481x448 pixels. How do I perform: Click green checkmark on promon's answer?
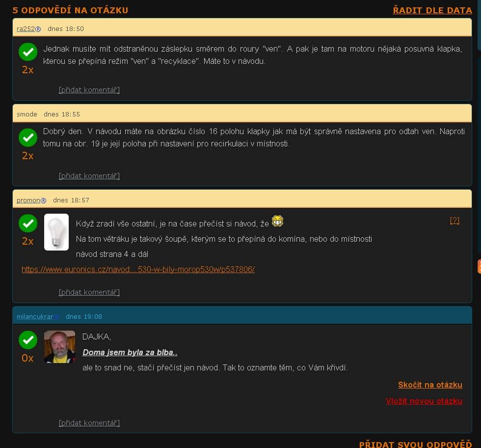tap(28, 223)
